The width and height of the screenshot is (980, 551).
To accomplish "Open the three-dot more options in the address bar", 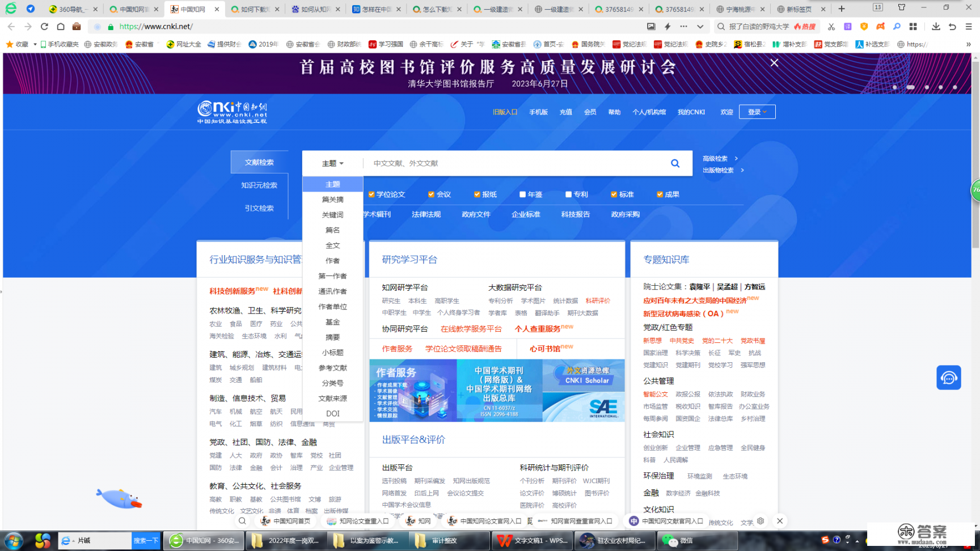I will 684,27.
